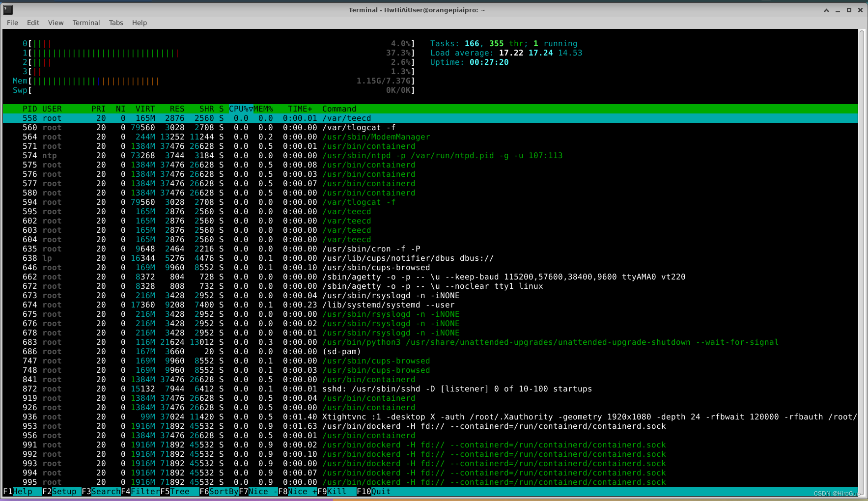Viewport: 868px width, 501px height.
Task: Open the View menu
Action: [x=56, y=23]
